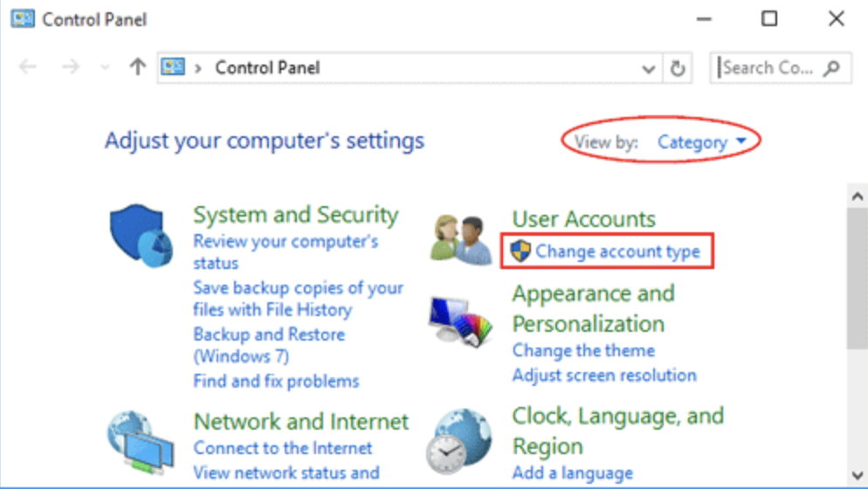Screen dimensions: 868x489
Task: Open the recent locations dropdown arrow
Action: [x=105, y=68]
